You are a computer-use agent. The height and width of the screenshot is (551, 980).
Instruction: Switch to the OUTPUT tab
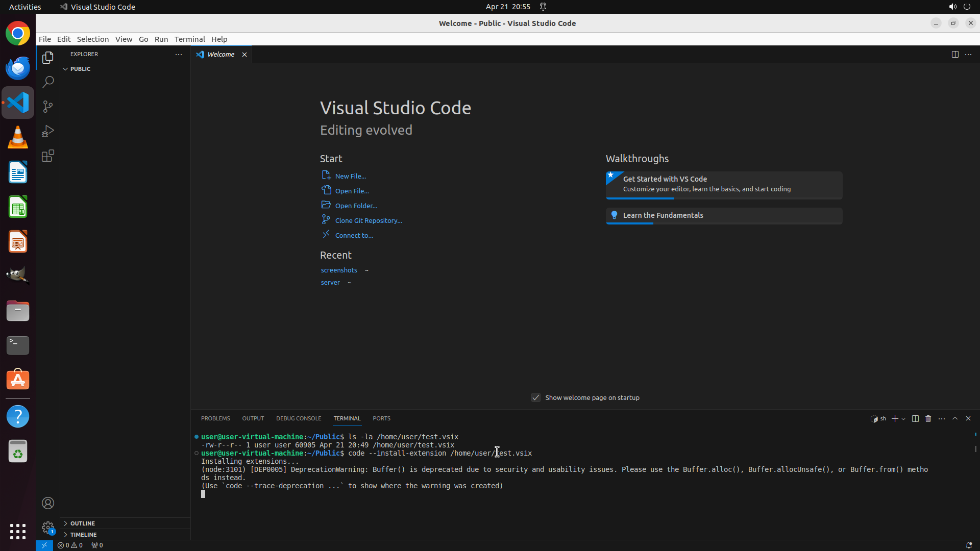click(253, 418)
